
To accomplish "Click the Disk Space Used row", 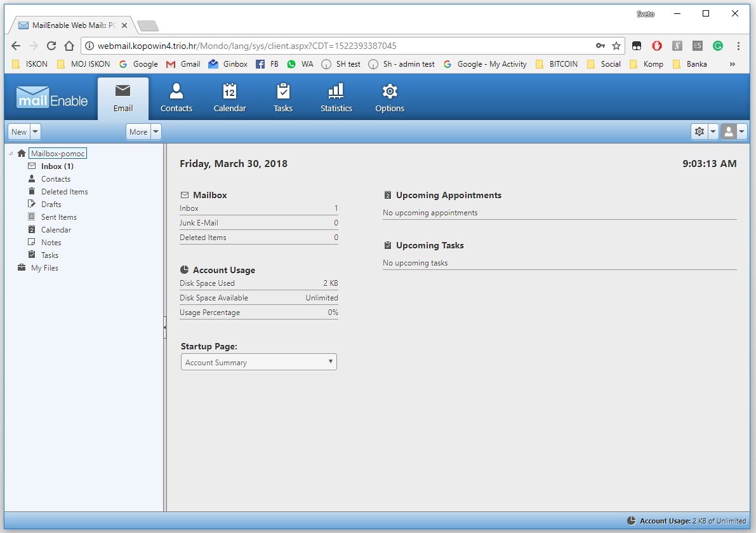I will [x=258, y=283].
